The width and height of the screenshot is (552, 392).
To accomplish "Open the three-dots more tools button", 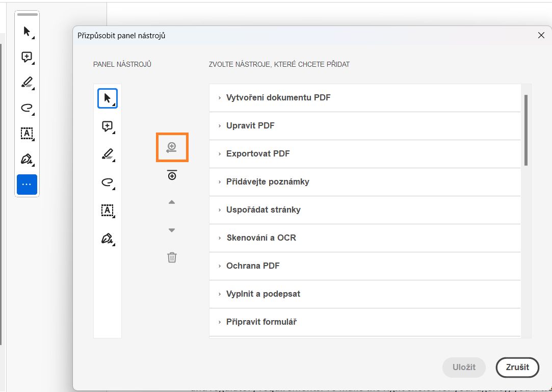I will (x=27, y=185).
